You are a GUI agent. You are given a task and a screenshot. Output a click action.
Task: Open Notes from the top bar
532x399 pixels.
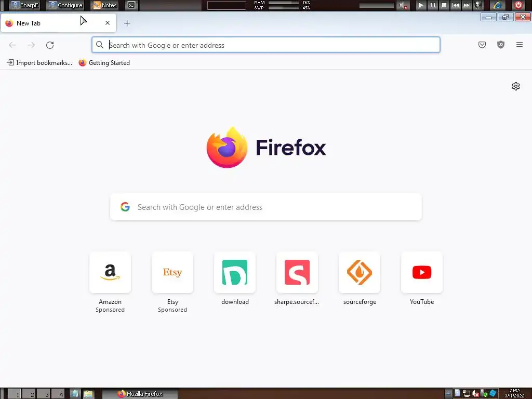pyautogui.click(x=105, y=5)
